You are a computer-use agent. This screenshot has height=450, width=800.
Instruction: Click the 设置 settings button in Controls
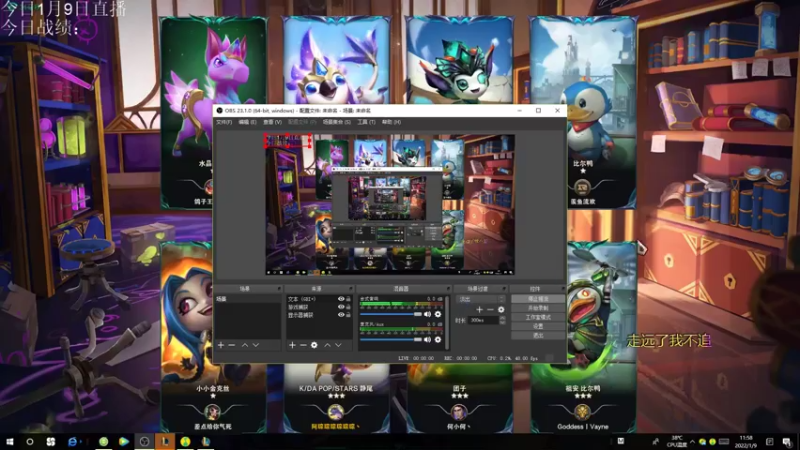538,327
